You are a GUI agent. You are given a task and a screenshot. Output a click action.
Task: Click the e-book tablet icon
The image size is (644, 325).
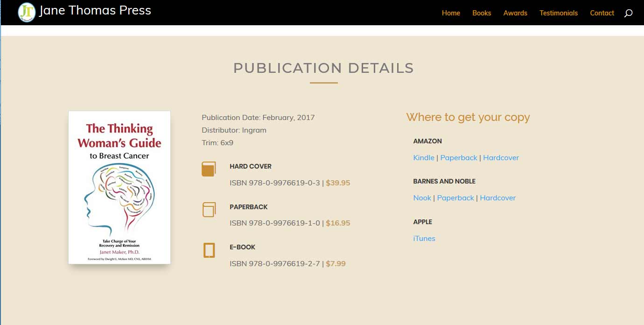(209, 250)
